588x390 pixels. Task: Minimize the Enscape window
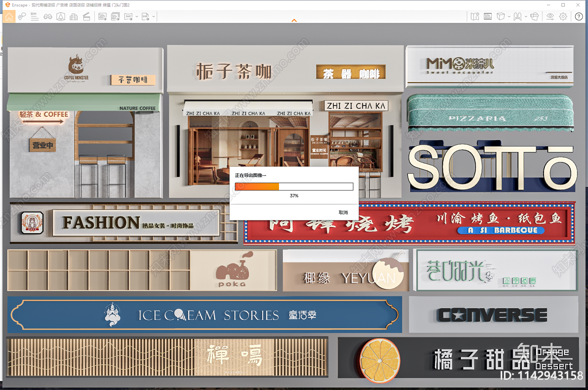[548, 5]
